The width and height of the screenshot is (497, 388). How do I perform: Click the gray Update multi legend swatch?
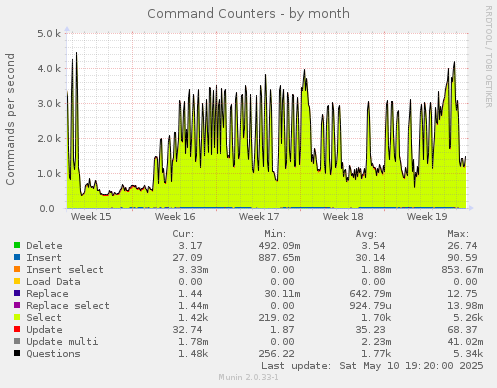click(x=17, y=341)
